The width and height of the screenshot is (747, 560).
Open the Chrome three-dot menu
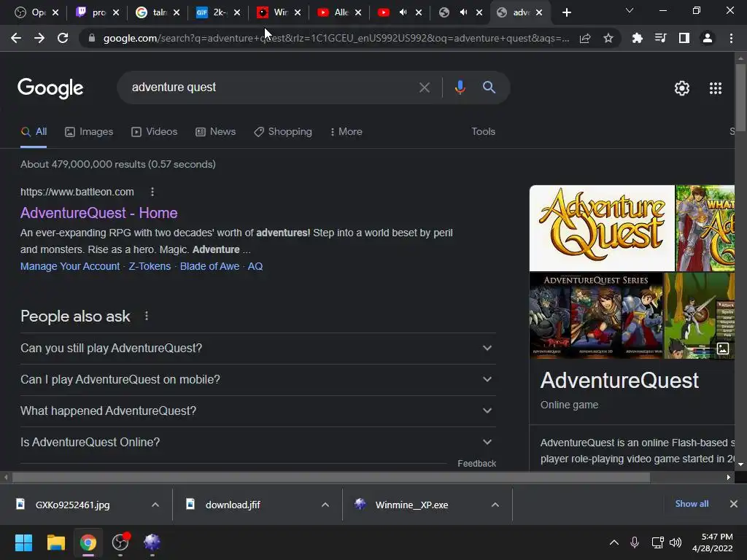click(x=731, y=38)
